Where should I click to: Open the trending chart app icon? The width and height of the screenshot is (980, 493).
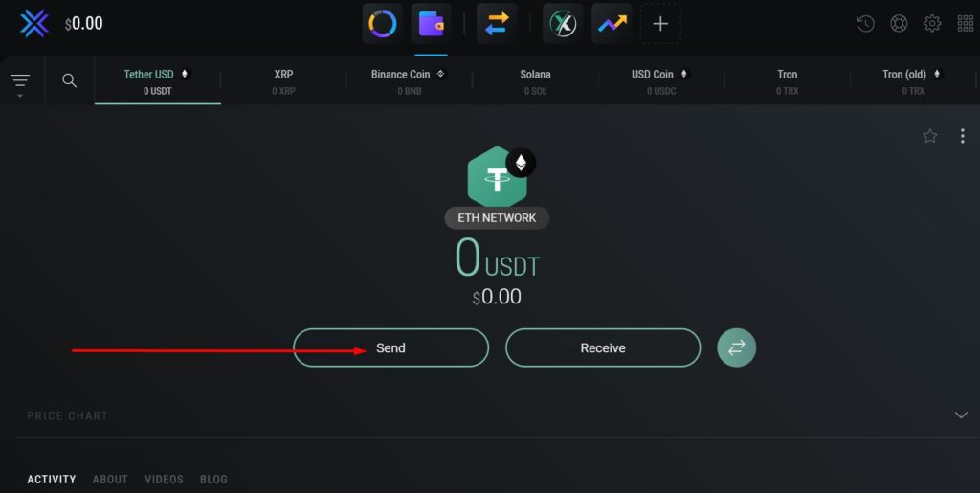click(612, 24)
